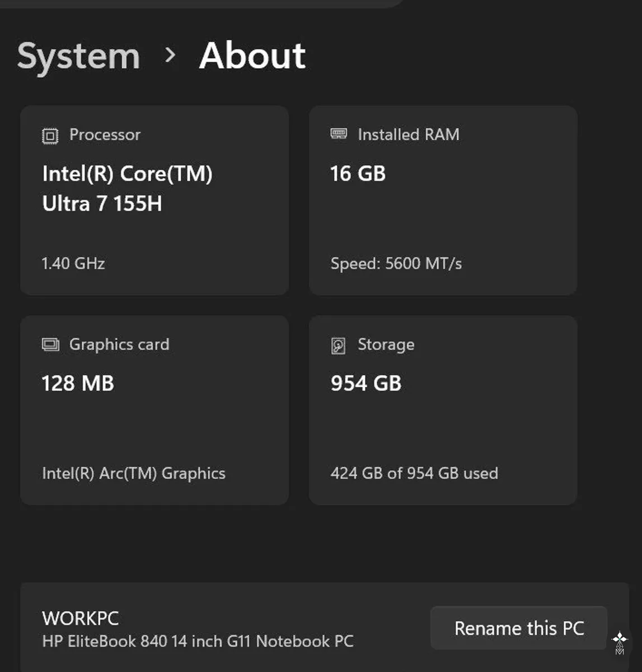642x672 pixels.
Task: Click Intel(R) Arc(TM) Graphics text
Action: [x=134, y=473]
